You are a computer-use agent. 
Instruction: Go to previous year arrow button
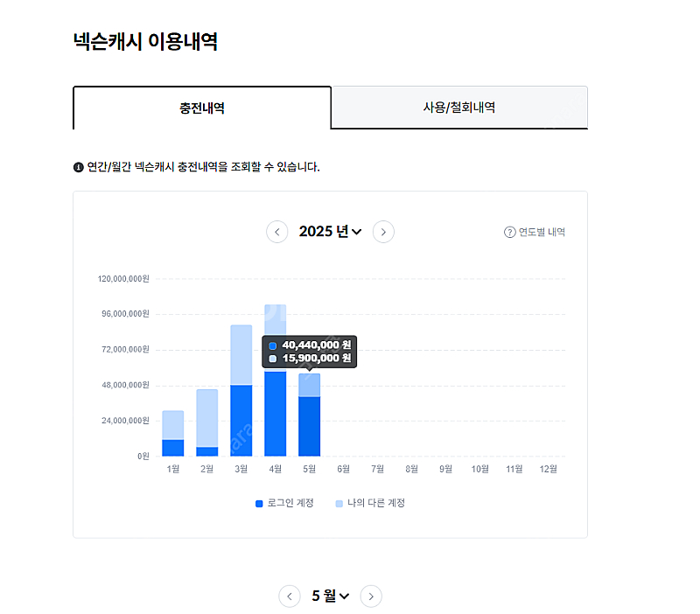tap(276, 232)
